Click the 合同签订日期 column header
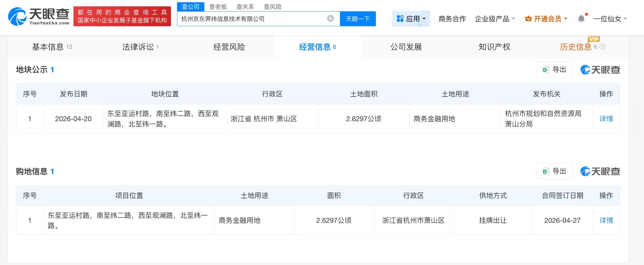The height and width of the screenshot is (265, 644). 563,196
